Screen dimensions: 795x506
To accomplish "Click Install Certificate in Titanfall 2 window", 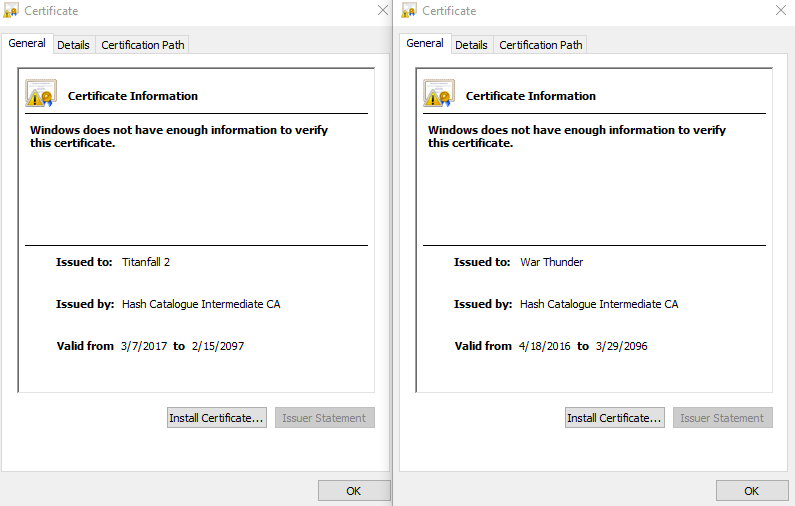I will (217, 418).
